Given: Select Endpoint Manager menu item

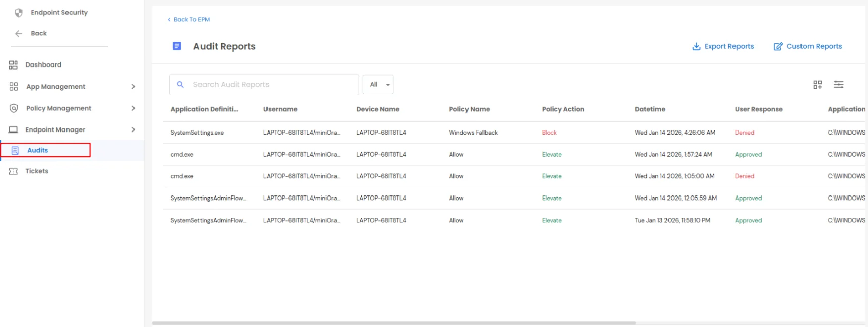Looking at the screenshot, I should (x=55, y=130).
